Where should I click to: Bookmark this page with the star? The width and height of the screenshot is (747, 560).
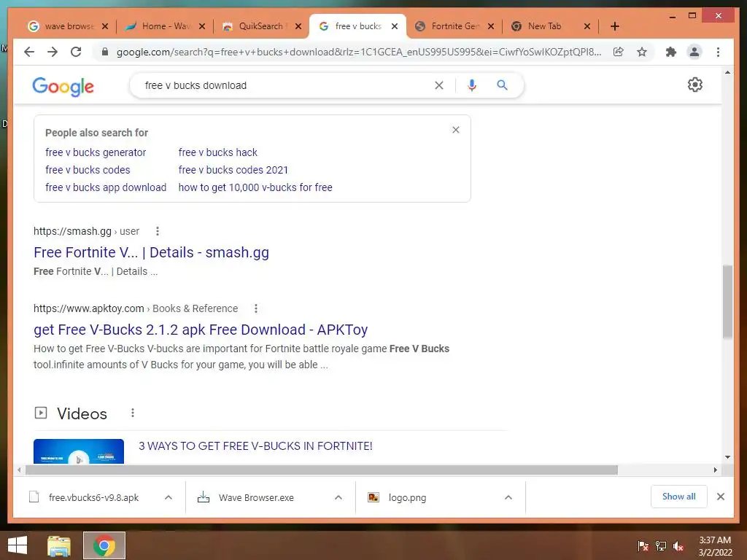[x=642, y=52]
